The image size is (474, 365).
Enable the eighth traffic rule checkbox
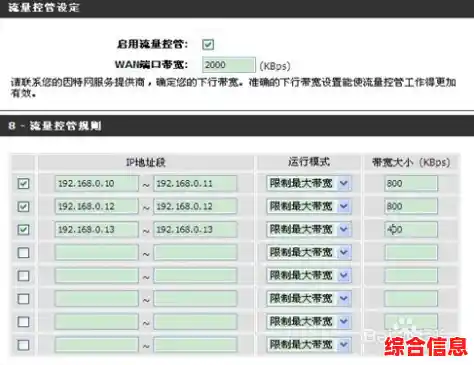point(23,345)
